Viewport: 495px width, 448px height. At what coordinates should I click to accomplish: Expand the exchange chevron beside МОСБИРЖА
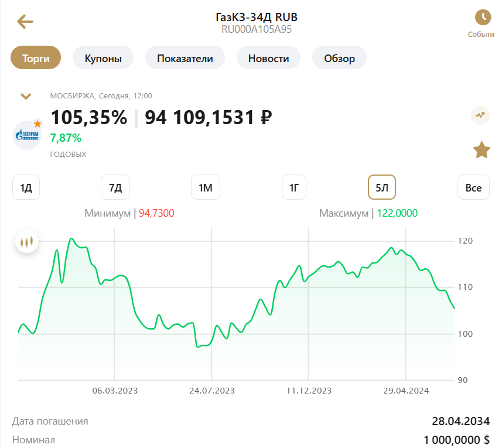[x=26, y=96]
